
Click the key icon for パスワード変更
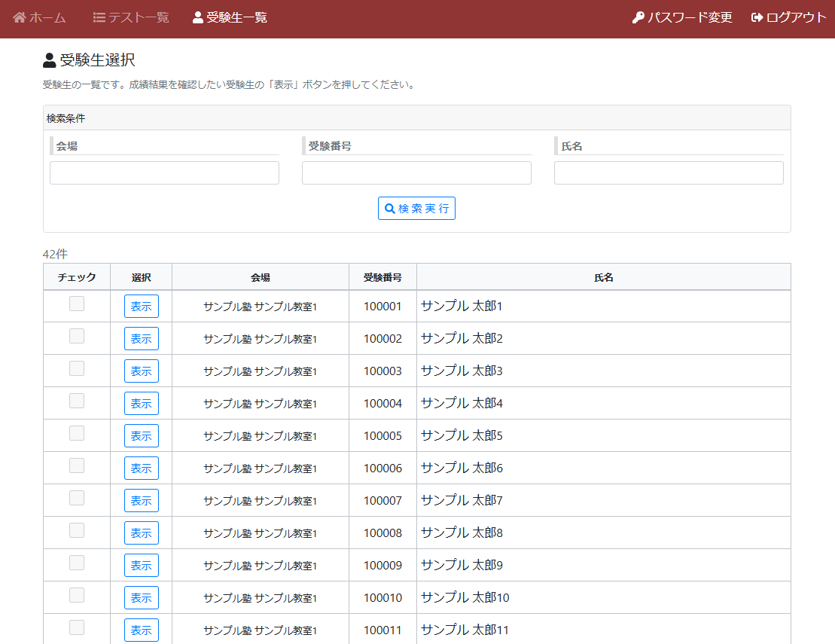[638, 17]
